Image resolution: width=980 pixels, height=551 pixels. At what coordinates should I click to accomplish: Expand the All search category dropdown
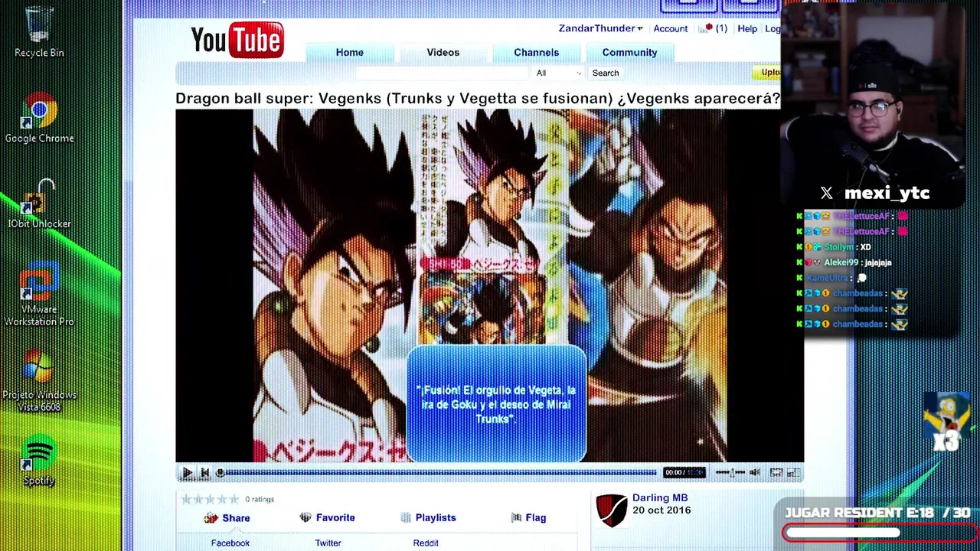tap(557, 73)
